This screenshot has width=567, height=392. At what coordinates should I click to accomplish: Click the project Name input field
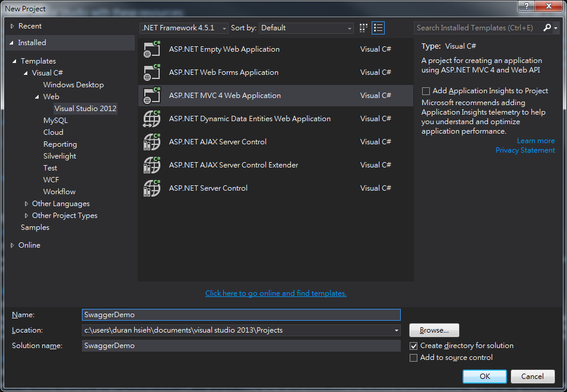[241, 315]
